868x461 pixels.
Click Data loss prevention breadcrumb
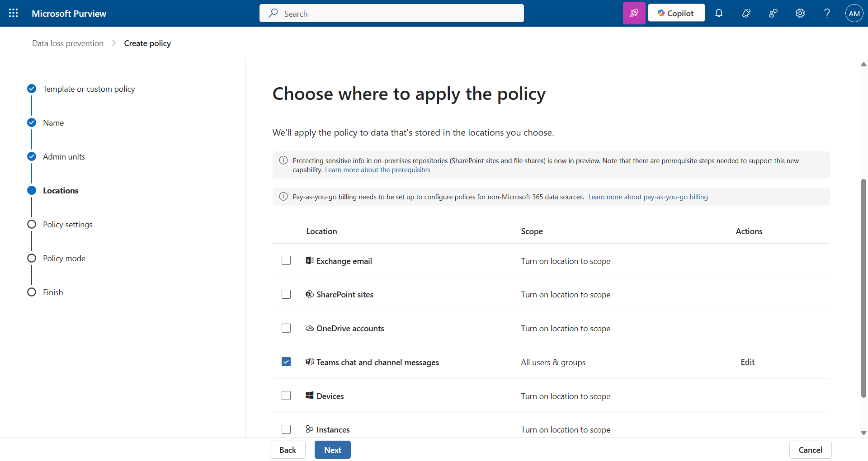tap(68, 43)
